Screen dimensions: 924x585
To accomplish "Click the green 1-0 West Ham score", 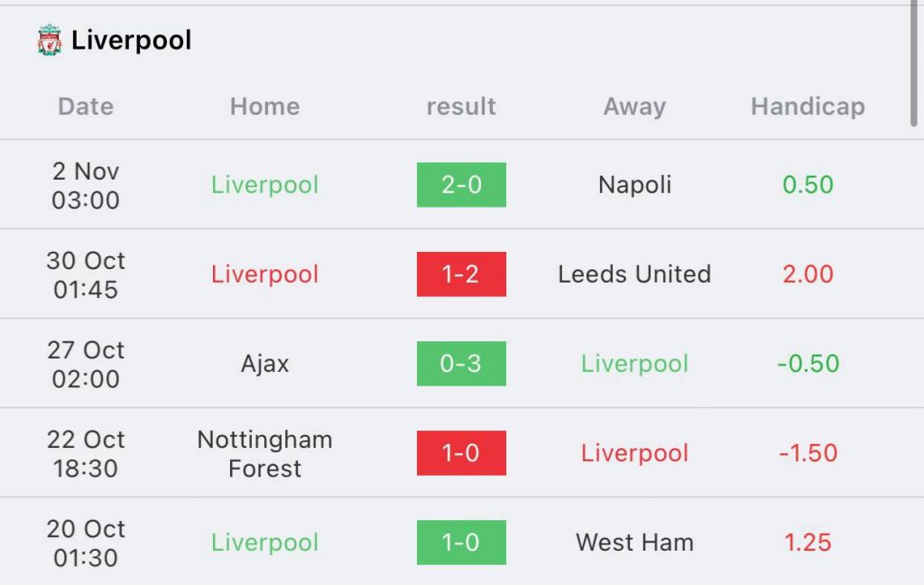I will (x=461, y=543).
